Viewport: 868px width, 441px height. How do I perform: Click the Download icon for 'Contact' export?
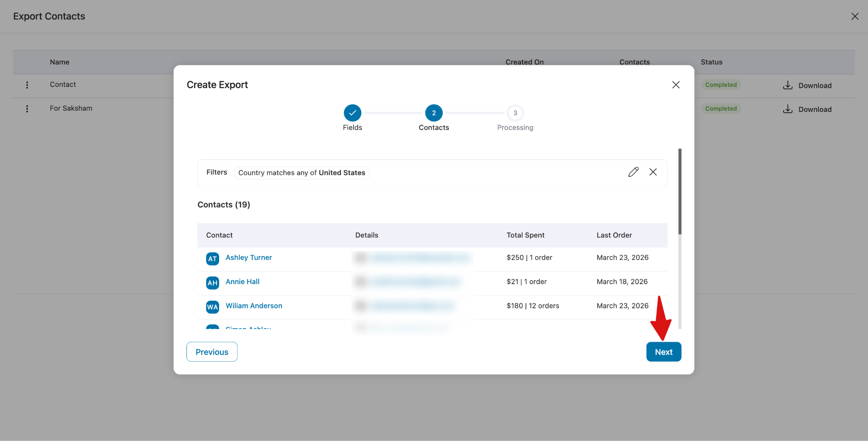click(788, 85)
